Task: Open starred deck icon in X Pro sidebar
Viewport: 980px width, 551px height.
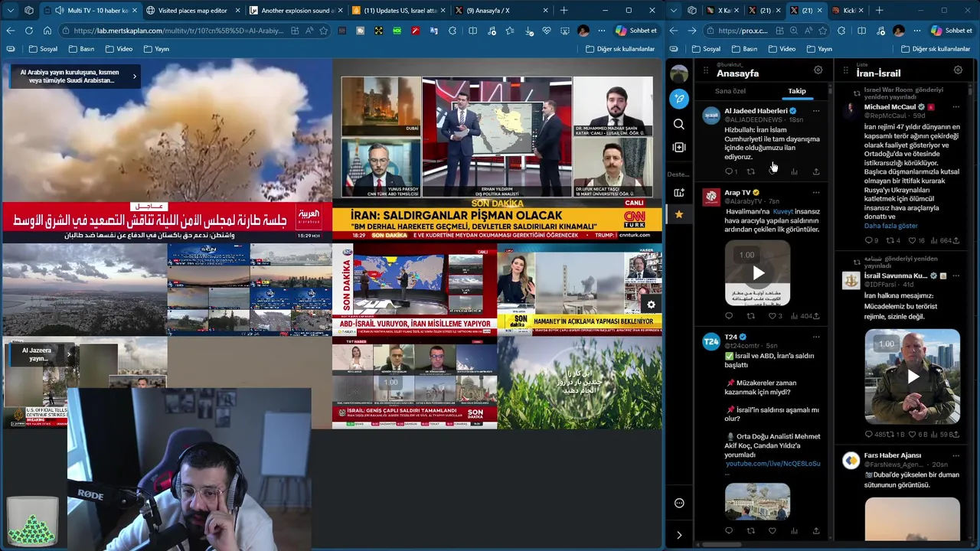Action: click(x=679, y=214)
